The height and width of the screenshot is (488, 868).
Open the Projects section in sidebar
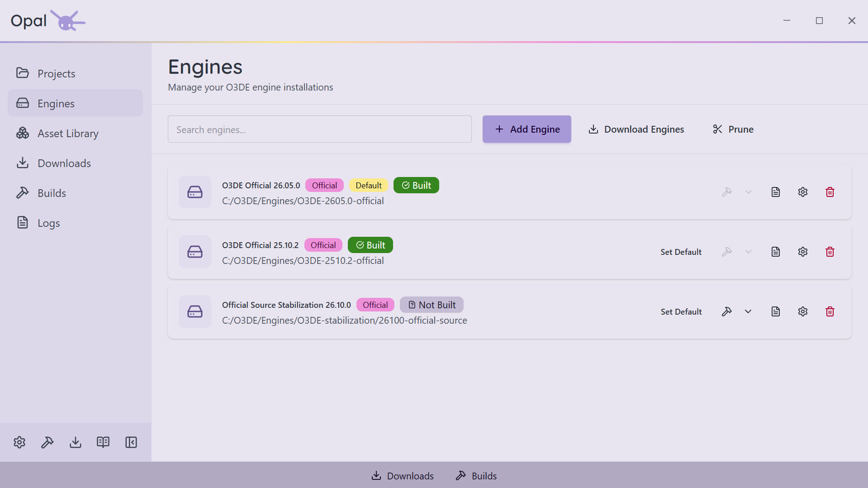(75, 73)
